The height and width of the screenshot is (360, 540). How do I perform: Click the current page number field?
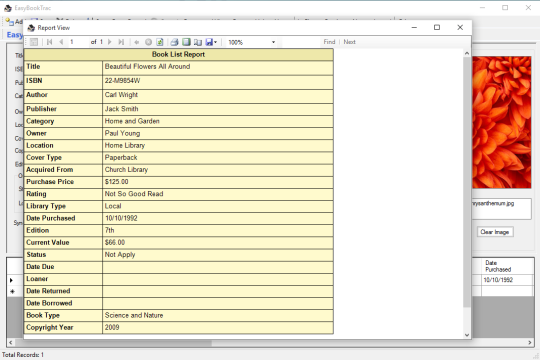pos(78,42)
